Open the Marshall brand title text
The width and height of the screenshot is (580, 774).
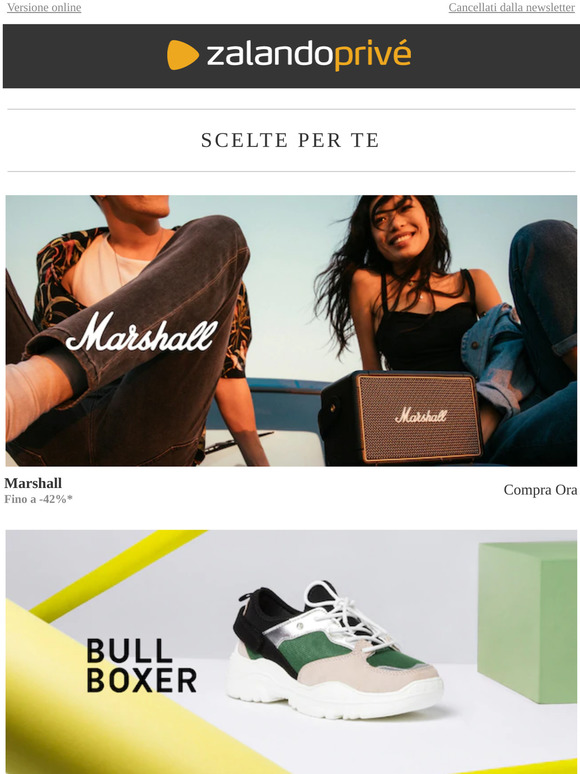point(33,483)
